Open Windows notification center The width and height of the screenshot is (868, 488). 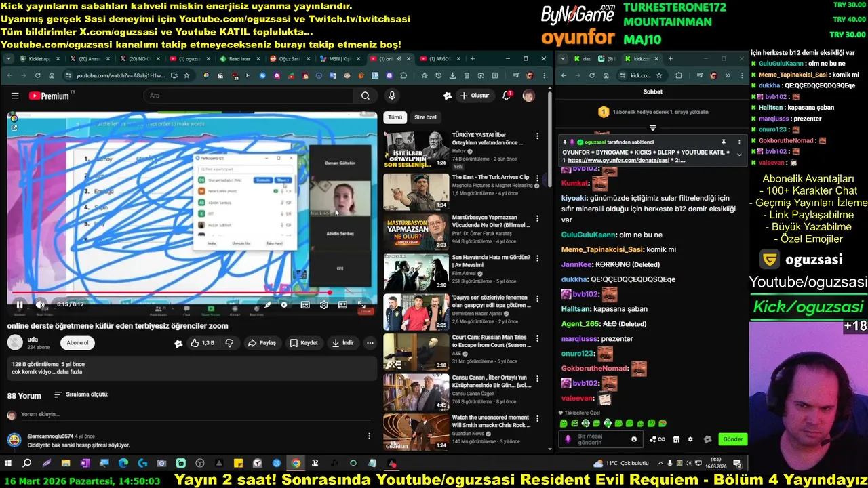(738, 464)
